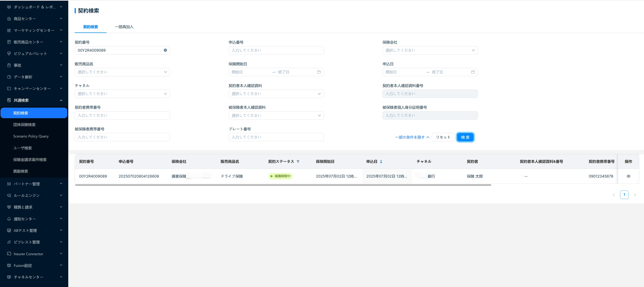Viewport: 644px width, 287px height.
Task: Focus the プレート番号 input field
Action: 276,137
